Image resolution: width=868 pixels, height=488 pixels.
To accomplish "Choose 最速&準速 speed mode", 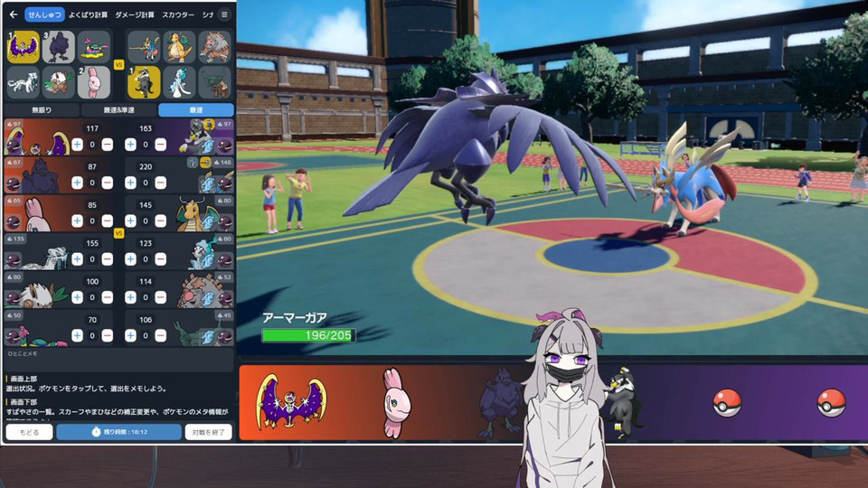I will (x=118, y=110).
